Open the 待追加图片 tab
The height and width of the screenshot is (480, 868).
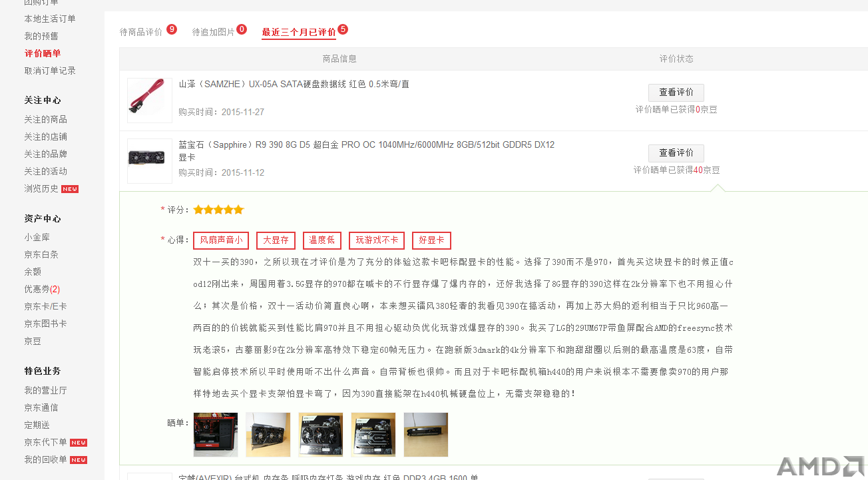point(214,32)
